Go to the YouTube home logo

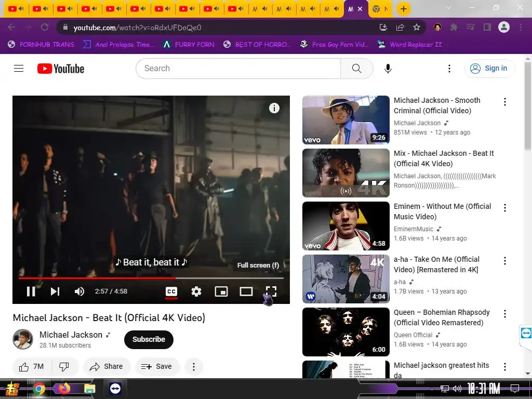[x=61, y=69]
